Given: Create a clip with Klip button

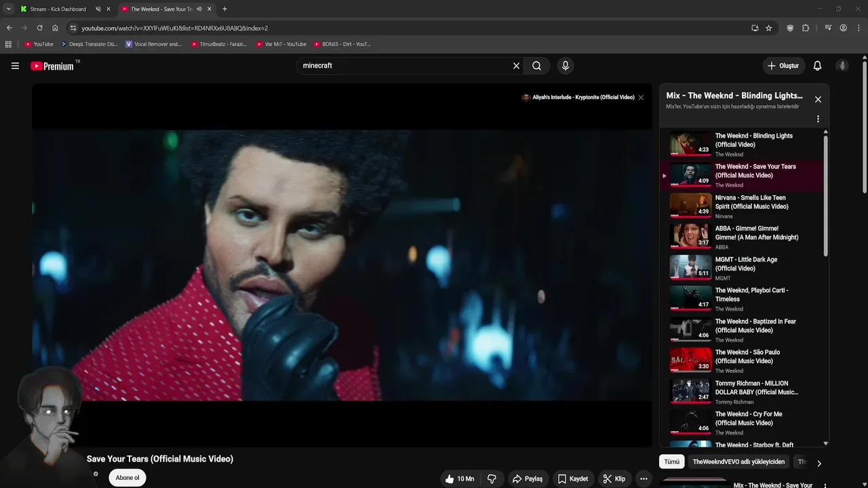Looking at the screenshot, I should pyautogui.click(x=614, y=479).
